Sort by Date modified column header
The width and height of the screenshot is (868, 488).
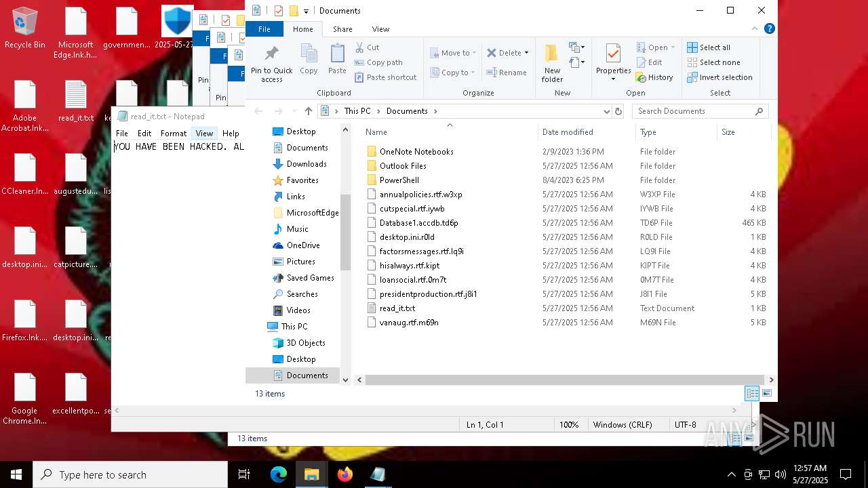pyautogui.click(x=568, y=132)
